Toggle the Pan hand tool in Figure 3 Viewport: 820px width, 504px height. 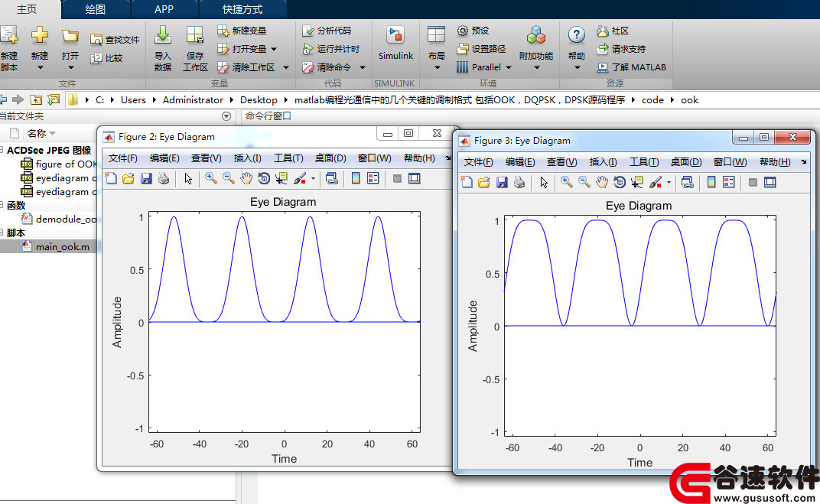coord(601,183)
